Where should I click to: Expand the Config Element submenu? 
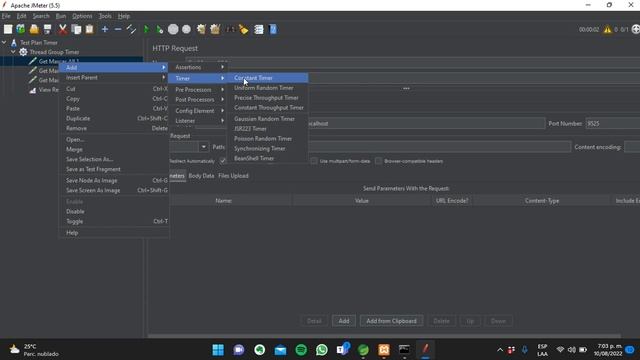tap(198, 111)
